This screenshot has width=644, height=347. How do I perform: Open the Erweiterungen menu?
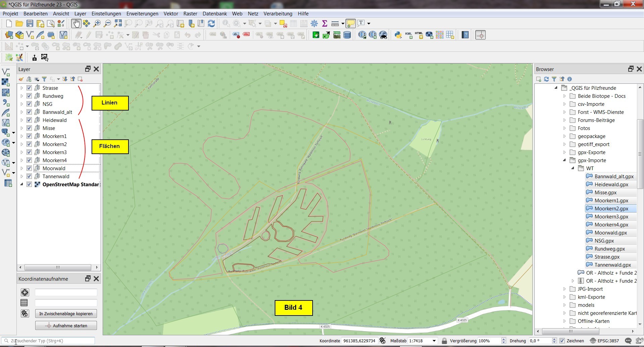(142, 14)
